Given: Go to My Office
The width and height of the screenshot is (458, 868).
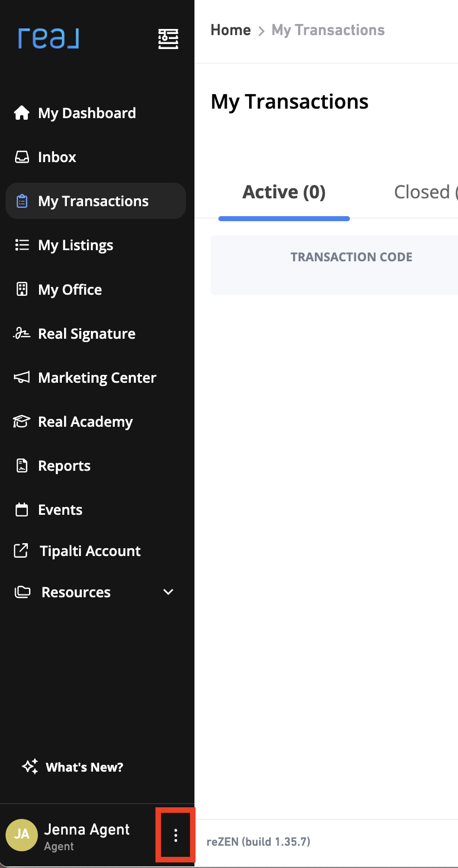Looking at the screenshot, I should tap(70, 290).
